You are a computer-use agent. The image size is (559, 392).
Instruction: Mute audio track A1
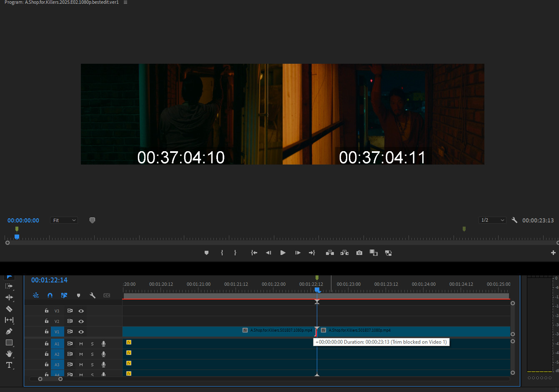[x=81, y=344]
